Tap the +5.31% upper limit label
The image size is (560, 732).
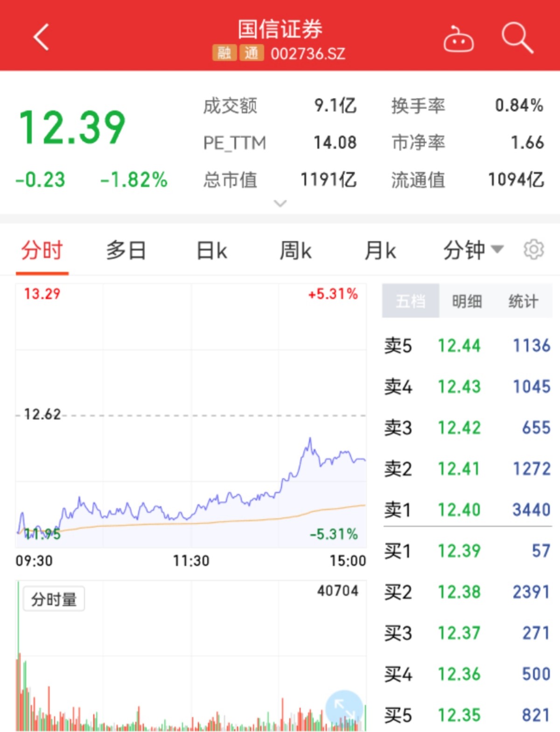click(x=333, y=294)
